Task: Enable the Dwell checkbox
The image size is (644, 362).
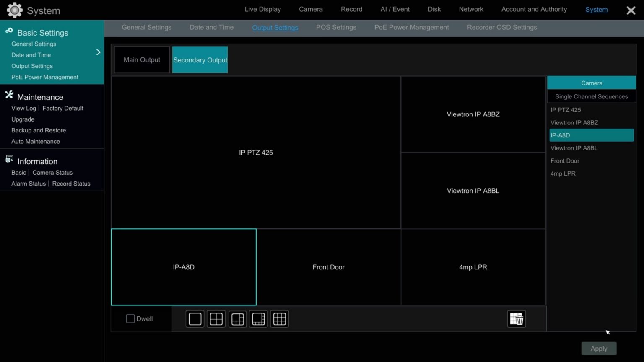Action: pos(130,318)
